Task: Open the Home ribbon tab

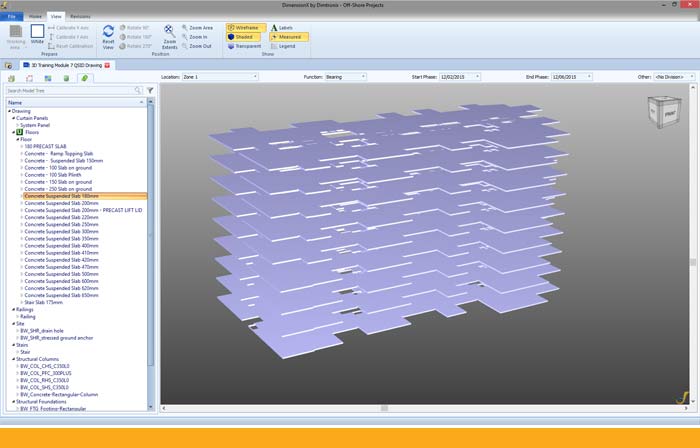Action: [35, 17]
